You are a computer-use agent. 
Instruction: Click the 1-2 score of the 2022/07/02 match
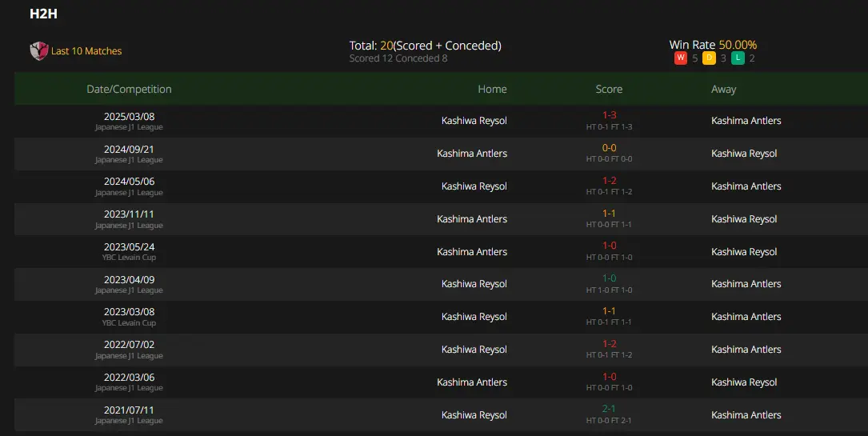click(609, 343)
